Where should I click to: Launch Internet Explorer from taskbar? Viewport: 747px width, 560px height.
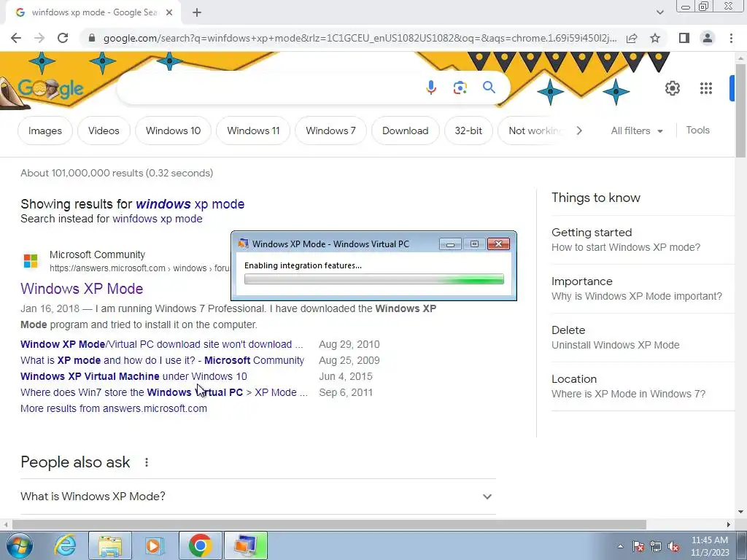click(65, 545)
